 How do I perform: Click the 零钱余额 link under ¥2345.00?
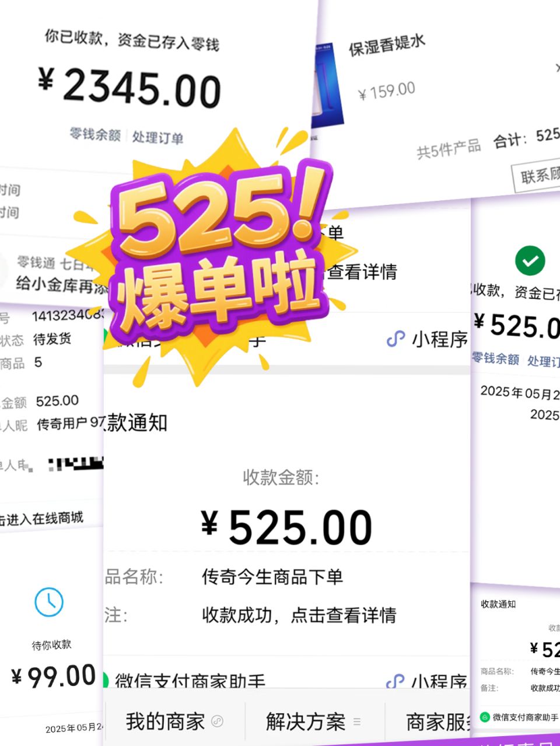(95, 134)
